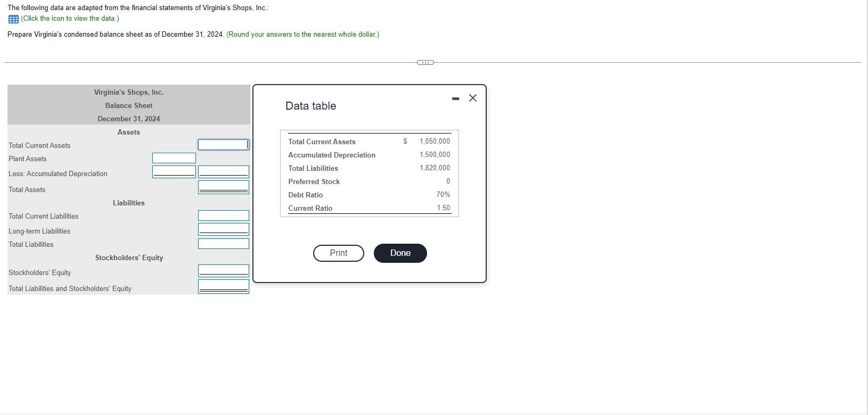The width and height of the screenshot is (868, 415).
Task: Click 'Virginia's Shops, Inc.' balance sheet header
Action: coord(129,93)
